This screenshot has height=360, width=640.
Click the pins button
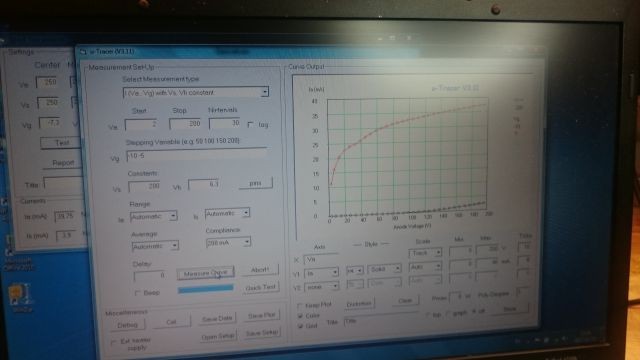256,183
